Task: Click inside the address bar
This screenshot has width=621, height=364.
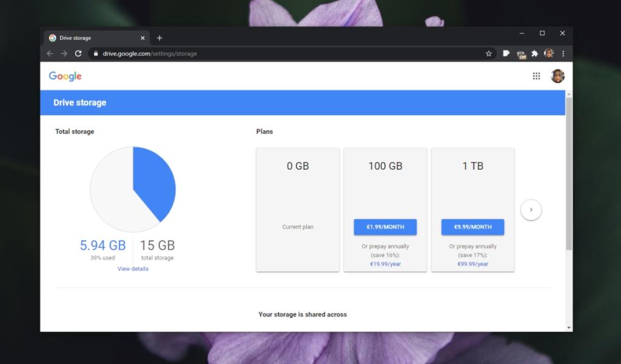Action: 182,53
